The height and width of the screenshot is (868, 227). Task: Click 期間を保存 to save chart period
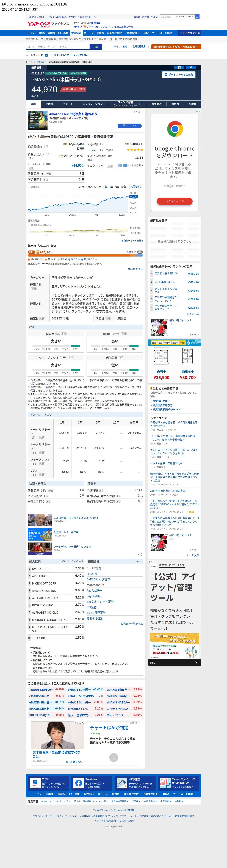coord(136,187)
